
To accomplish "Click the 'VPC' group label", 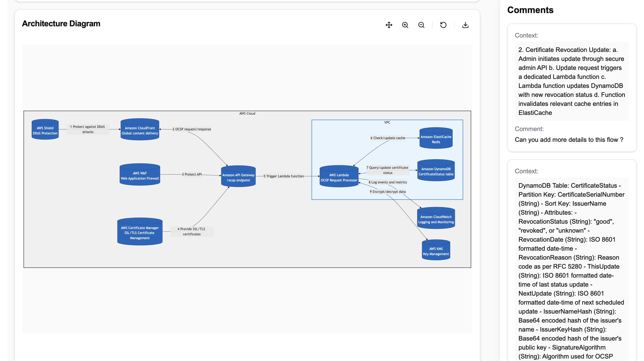I will click(x=387, y=123).
